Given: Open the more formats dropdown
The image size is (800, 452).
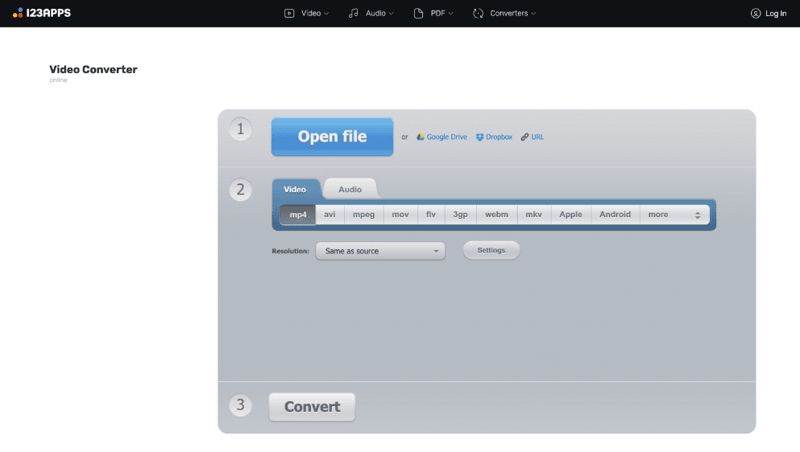Looking at the screenshot, I should coord(674,215).
